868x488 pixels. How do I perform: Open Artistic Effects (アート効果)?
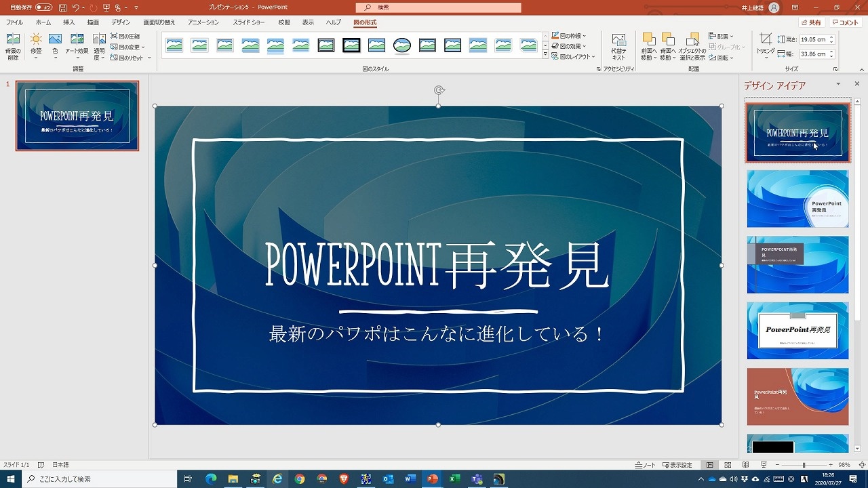(x=77, y=46)
